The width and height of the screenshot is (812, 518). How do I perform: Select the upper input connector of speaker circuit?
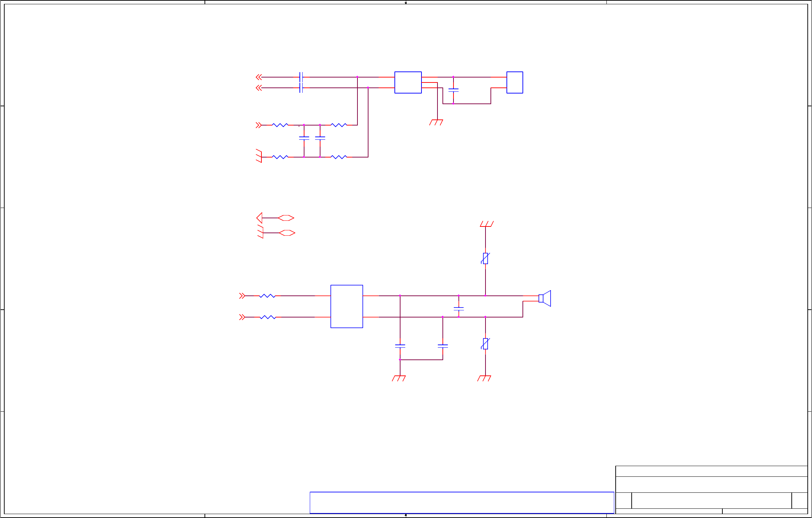242,296
